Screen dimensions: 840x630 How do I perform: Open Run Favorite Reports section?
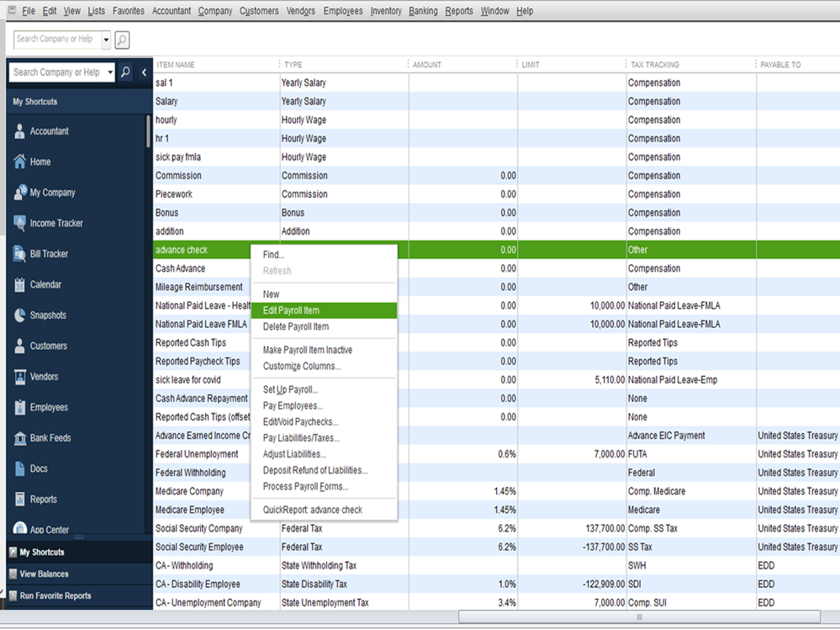55,596
